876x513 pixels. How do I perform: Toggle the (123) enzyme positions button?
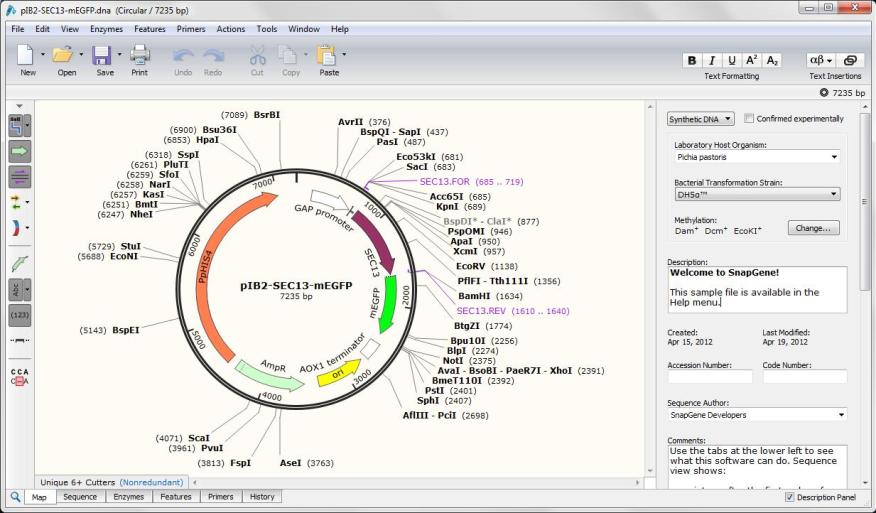(x=20, y=315)
